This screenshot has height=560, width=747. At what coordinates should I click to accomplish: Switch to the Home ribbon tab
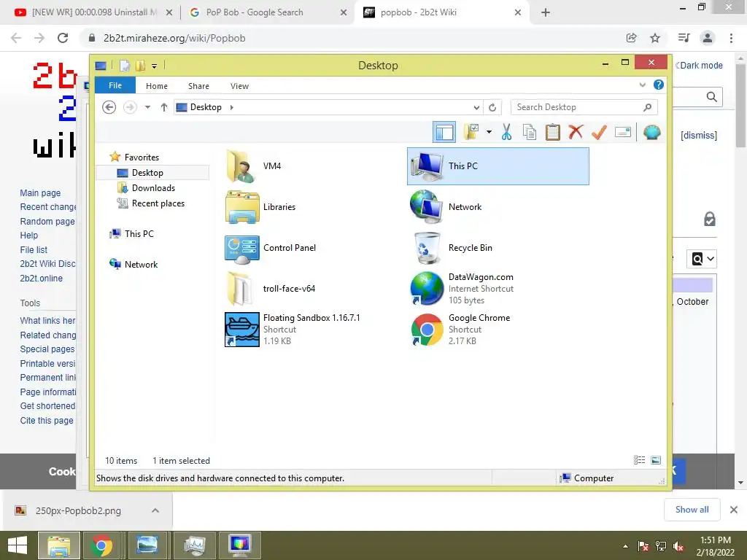coord(157,86)
